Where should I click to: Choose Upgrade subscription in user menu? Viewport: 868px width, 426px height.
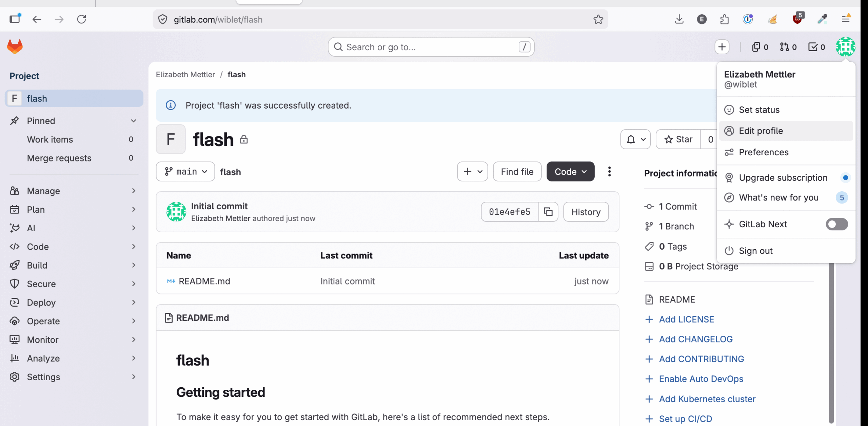point(786,178)
